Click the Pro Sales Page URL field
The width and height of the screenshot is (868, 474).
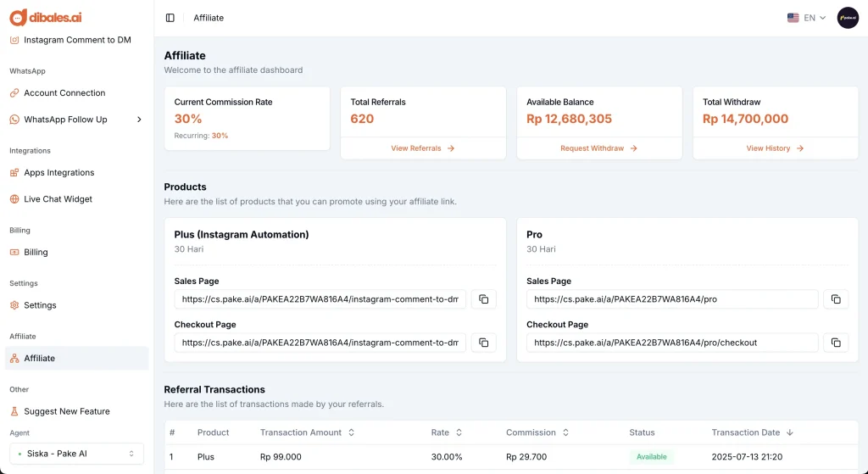671,299
